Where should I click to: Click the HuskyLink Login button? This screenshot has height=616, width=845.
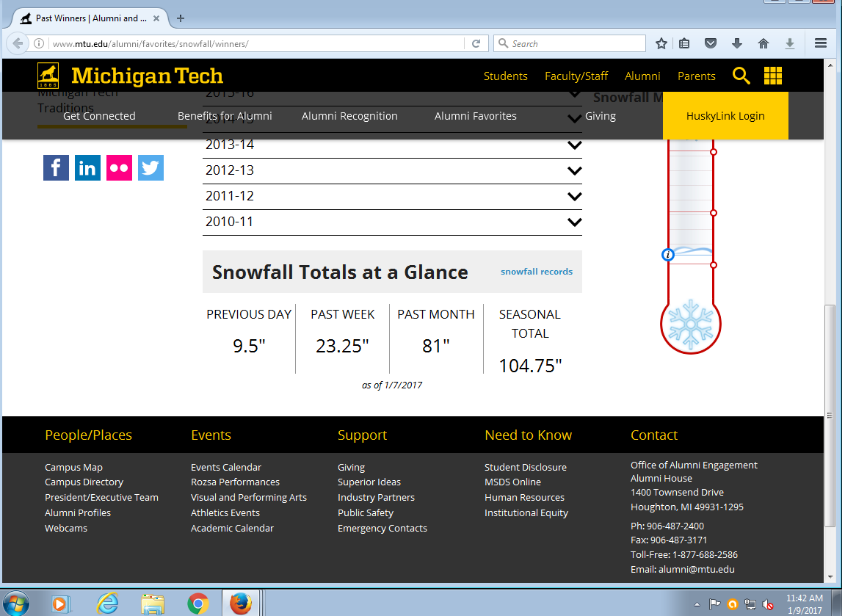pos(725,116)
